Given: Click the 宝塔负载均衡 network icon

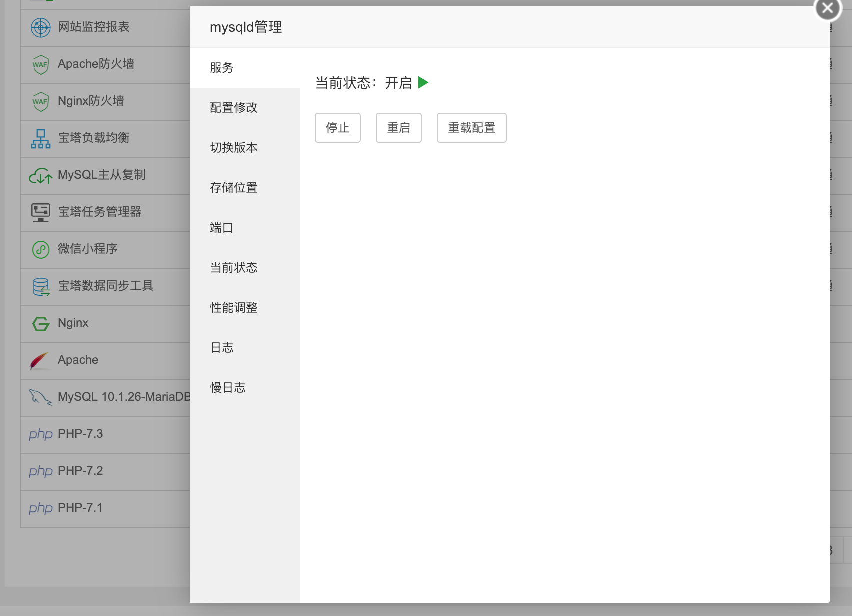Looking at the screenshot, I should [x=41, y=138].
